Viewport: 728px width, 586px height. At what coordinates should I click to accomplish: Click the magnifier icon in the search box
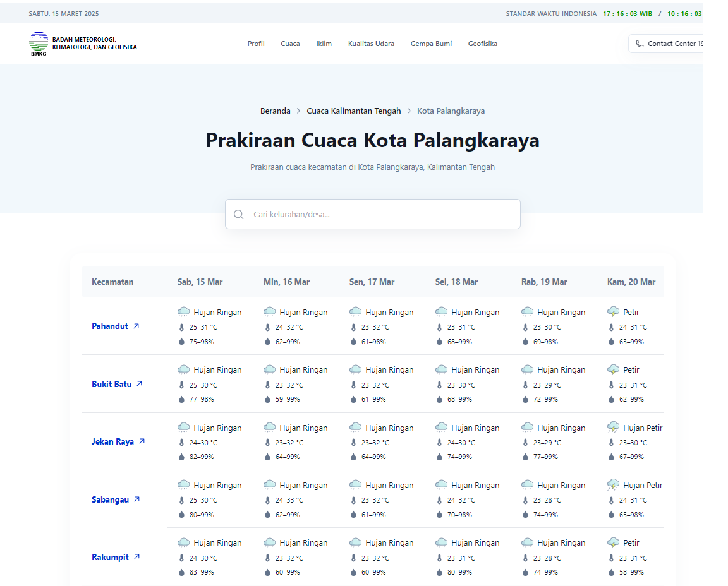(238, 214)
